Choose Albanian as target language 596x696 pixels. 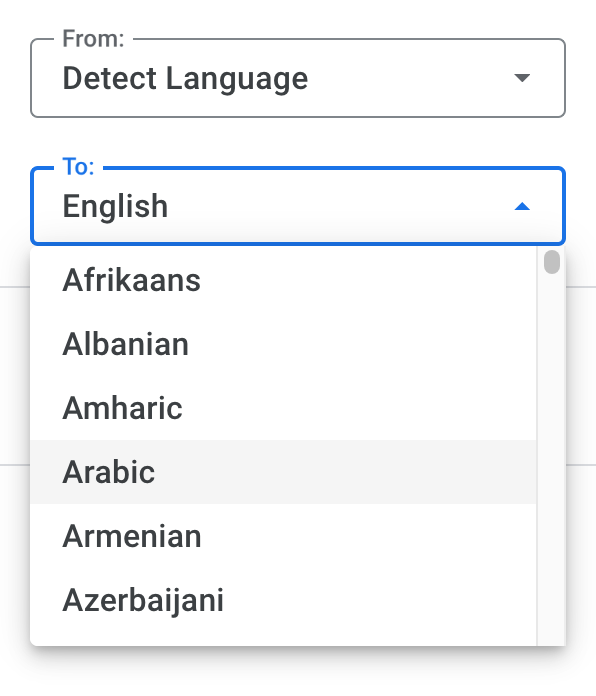[283, 344]
